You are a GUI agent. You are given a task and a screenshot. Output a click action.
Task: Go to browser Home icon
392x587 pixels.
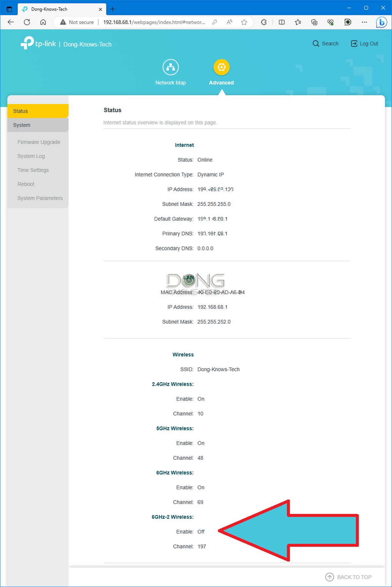coord(43,22)
